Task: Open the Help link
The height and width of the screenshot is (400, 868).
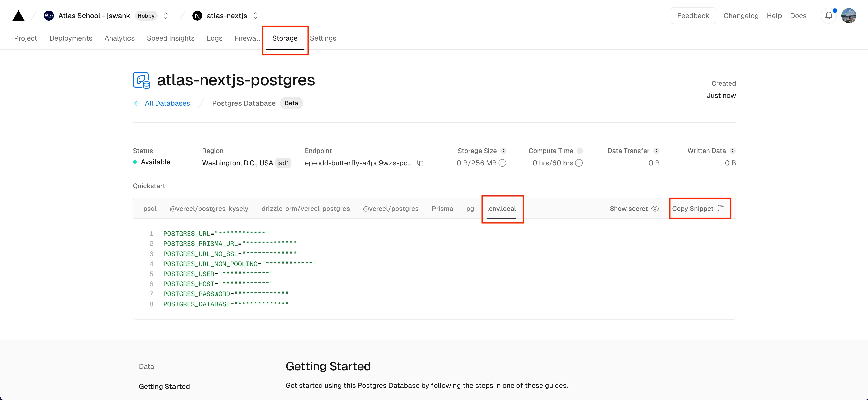Action: point(774,16)
